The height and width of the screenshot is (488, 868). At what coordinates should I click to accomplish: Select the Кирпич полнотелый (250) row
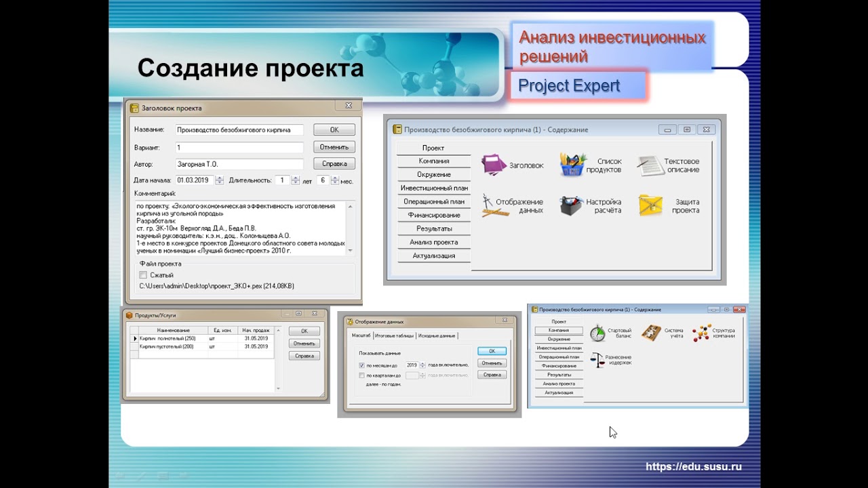tap(202, 338)
